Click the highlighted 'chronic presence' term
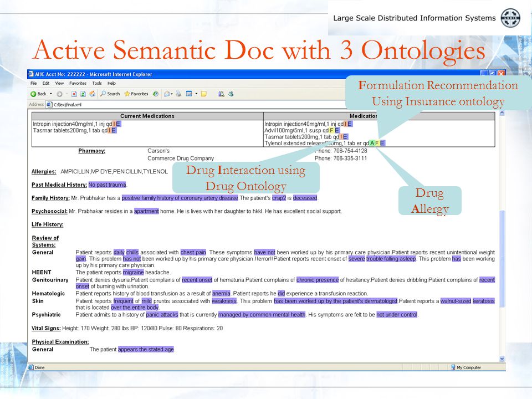Viewport: 532px width, 399px height. pos(318,280)
